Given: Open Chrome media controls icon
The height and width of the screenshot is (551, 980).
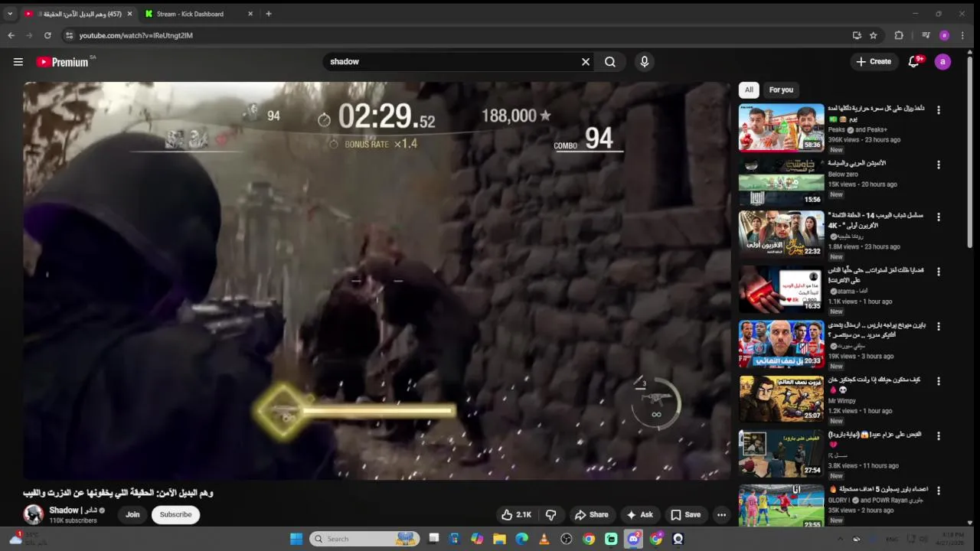Looking at the screenshot, I should coord(926,35).
